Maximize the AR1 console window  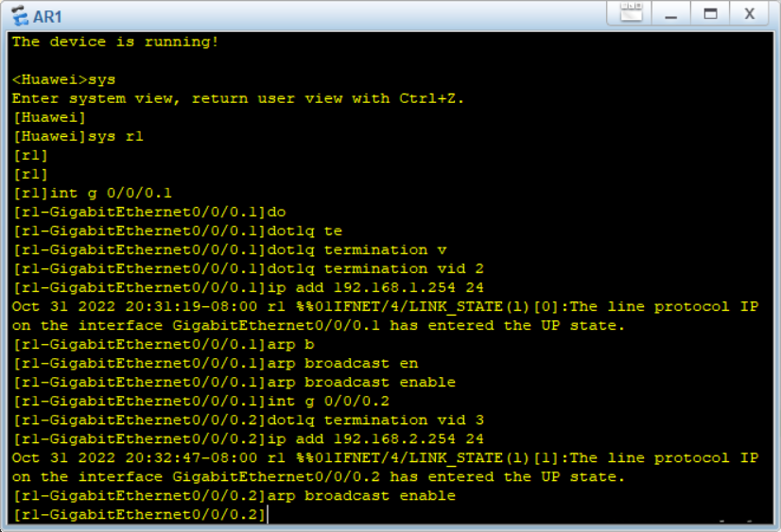[x=710, y=14]
